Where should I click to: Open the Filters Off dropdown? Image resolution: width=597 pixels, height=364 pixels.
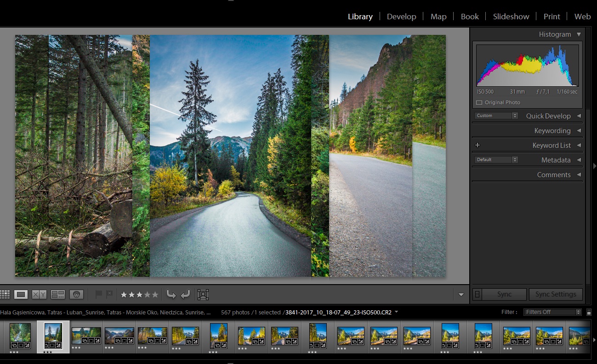tap(552, 312)
